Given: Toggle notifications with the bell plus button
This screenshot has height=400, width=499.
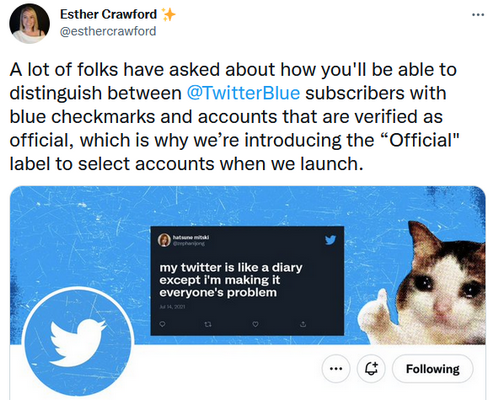Looking at the screenshot, I should [x=371, y=369].
